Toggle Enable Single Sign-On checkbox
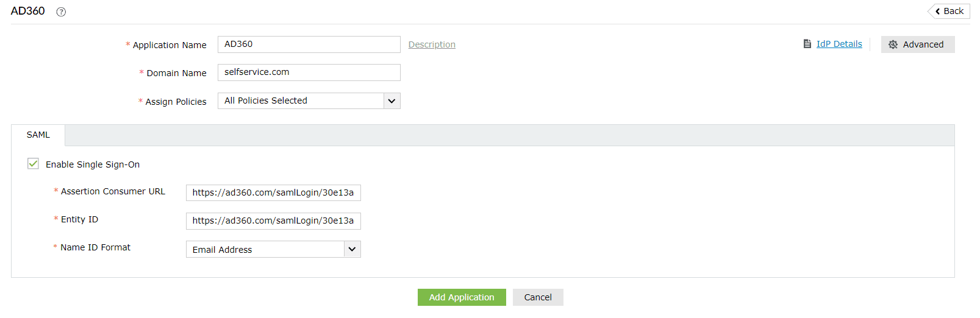Screen dimensions: 980x318 pos(34,164)
